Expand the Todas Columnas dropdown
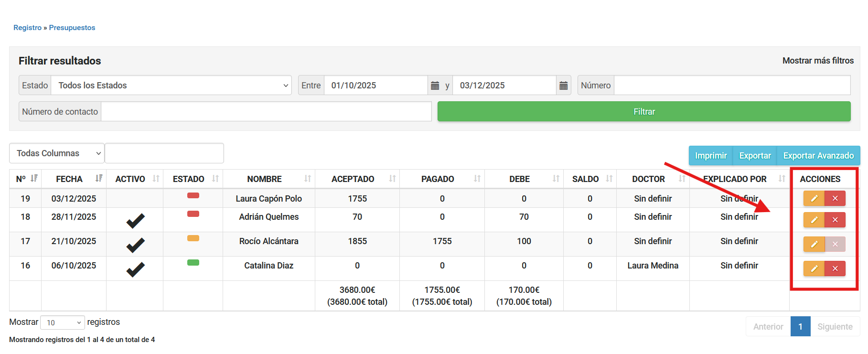This screenshot has width=868, height=354. [57, 153]
